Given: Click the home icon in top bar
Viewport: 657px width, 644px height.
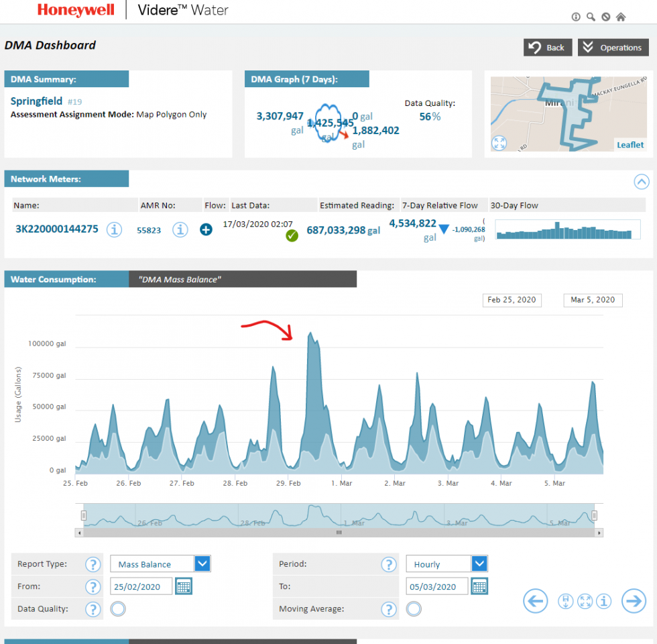Looking at the screenshot, I should [621, 17].
